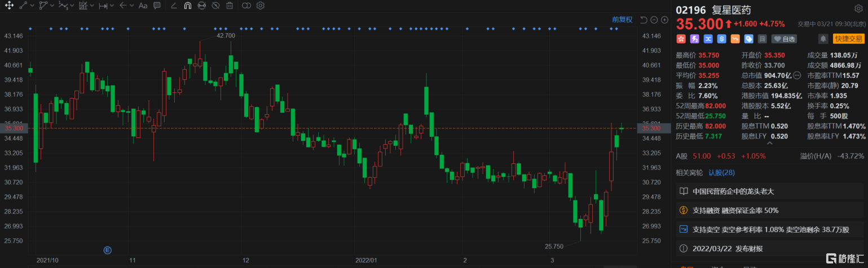Image resolution: width=868 pixels, height=268 pixels.
Task: Click the 42.700 high price label
Action: 226,35
